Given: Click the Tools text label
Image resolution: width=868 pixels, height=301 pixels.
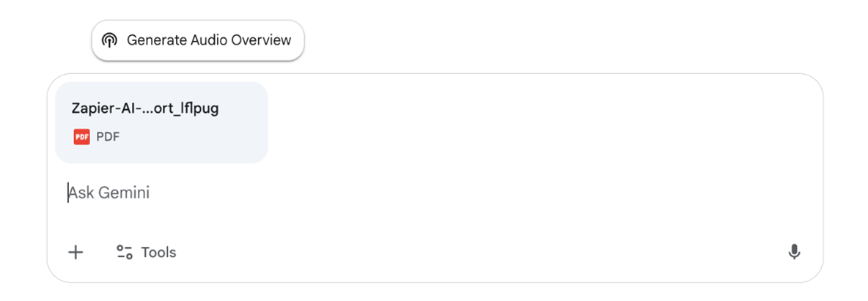Looking at the screenshot, I should tap(158, 252).
